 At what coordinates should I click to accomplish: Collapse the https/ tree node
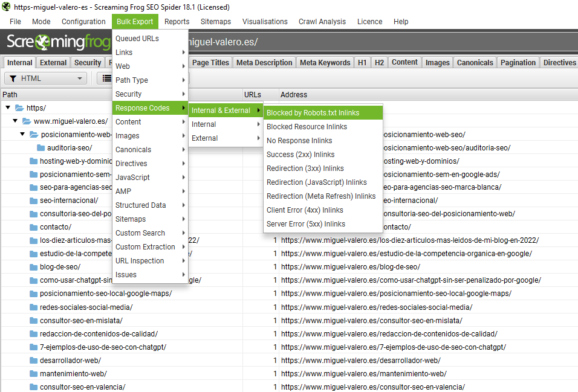[x=8, y=108]
